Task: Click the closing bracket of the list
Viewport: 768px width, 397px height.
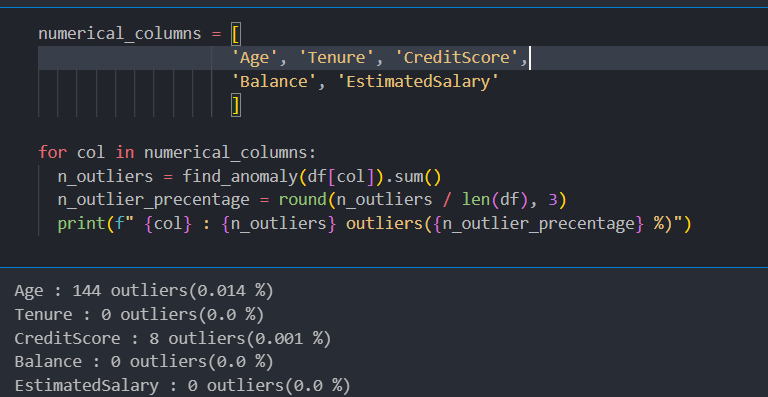Action: coord(236,105)
